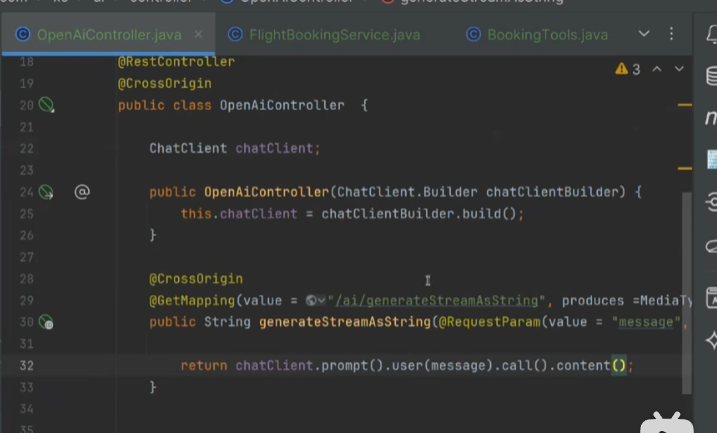
Task: Click the yellow warning inspection indicator
Action: point(627,69)
